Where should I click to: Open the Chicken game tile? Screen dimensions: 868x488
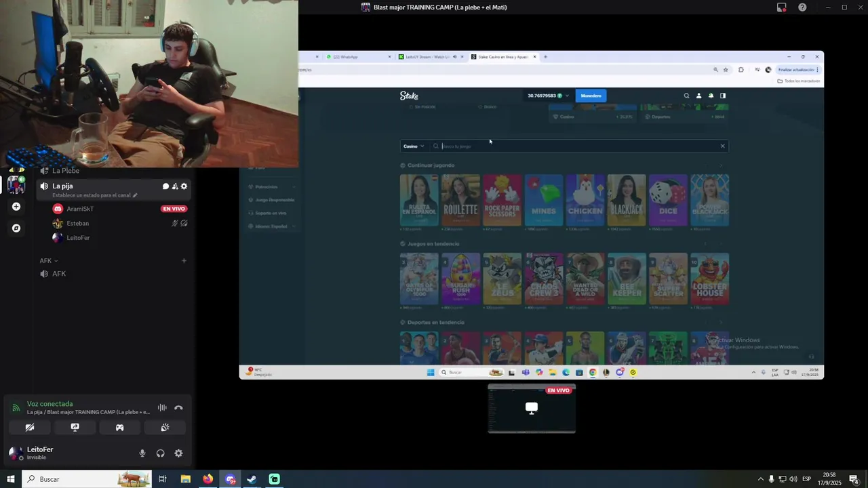click(585, 200)
